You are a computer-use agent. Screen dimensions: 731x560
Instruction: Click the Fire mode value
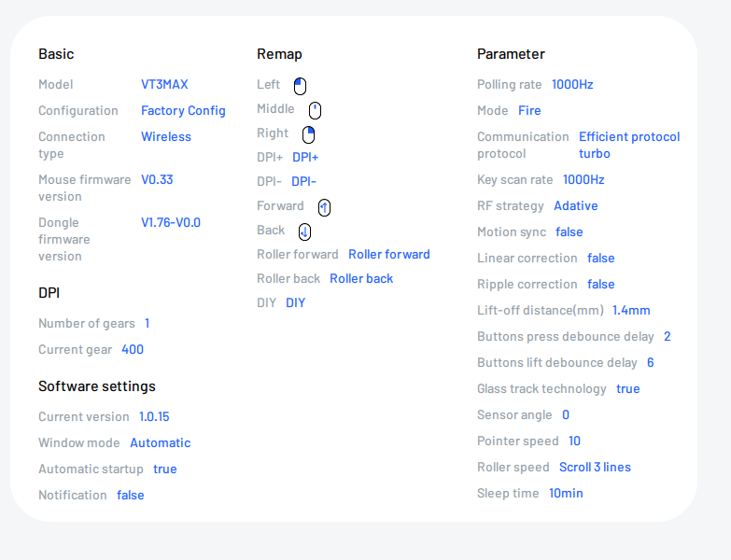(x=529, y=110)
